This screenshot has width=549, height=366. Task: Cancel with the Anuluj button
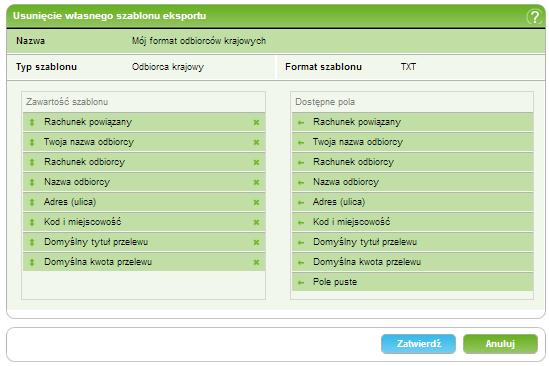pyautogui.click(x=500, y=344)
